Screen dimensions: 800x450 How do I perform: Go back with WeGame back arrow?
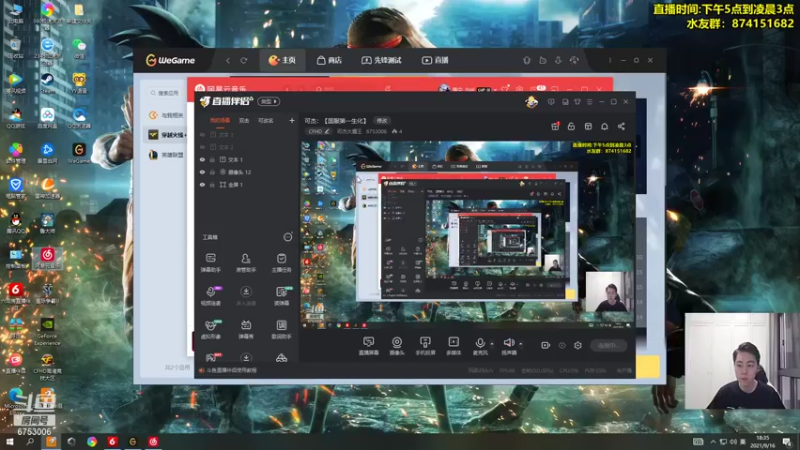(228, 60)
